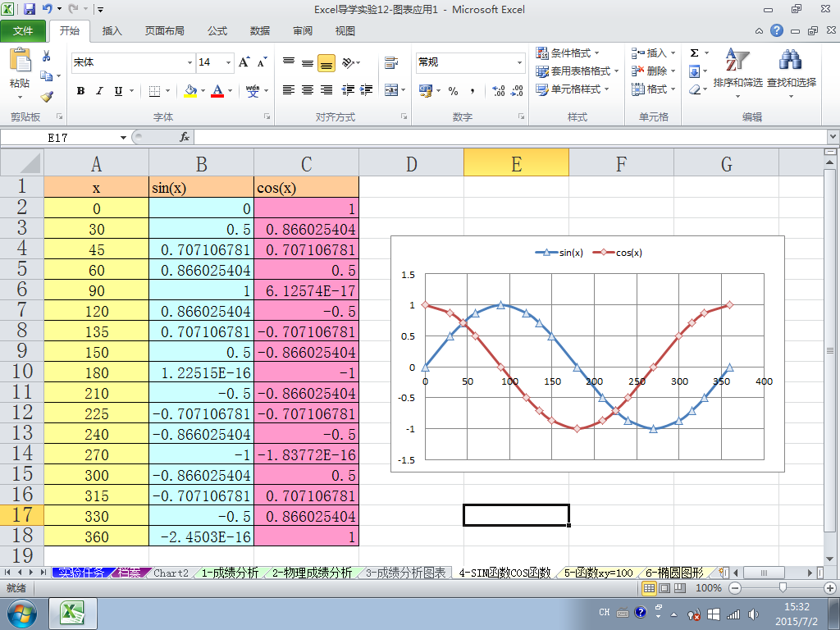Click the Borders icon
Image resolution: width=840 pixels, height=630 pixels.
154,91
